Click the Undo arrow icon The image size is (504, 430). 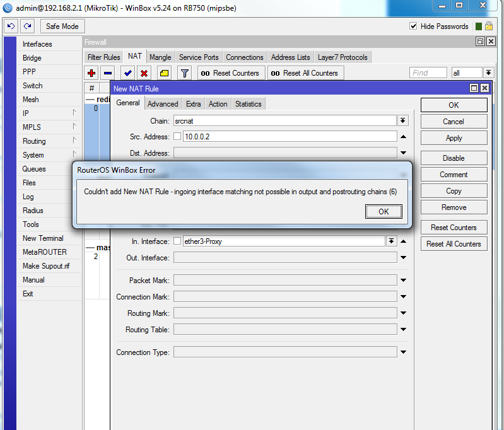(x=11, y=26)
